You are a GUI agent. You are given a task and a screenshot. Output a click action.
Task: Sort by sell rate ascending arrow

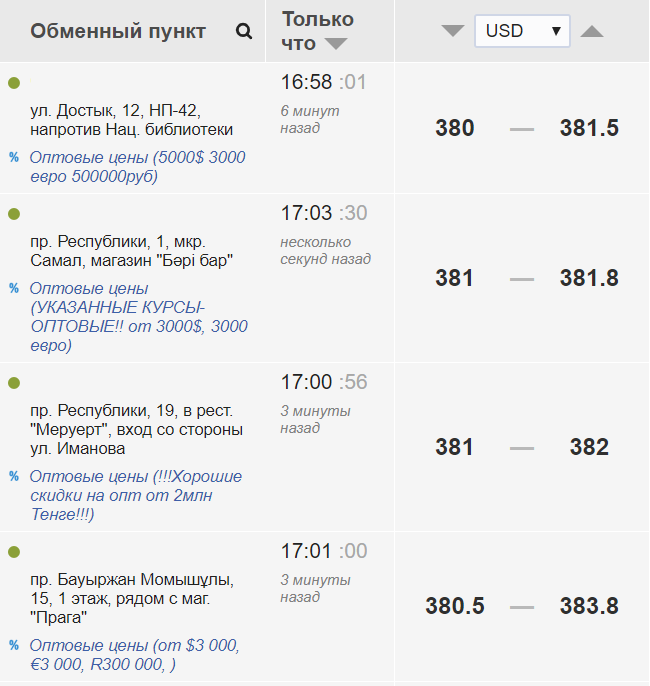pyautogui.click(x=592, y=31)
